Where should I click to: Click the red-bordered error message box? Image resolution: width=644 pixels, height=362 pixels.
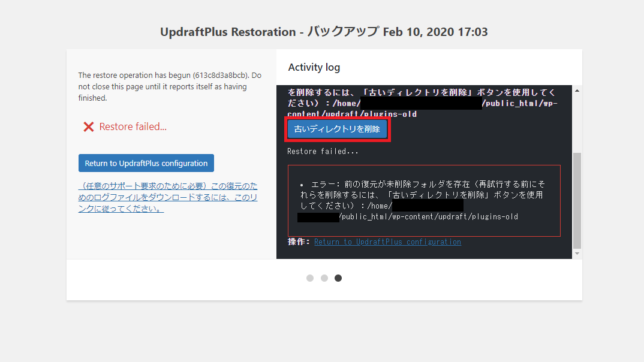coord(423,201)
